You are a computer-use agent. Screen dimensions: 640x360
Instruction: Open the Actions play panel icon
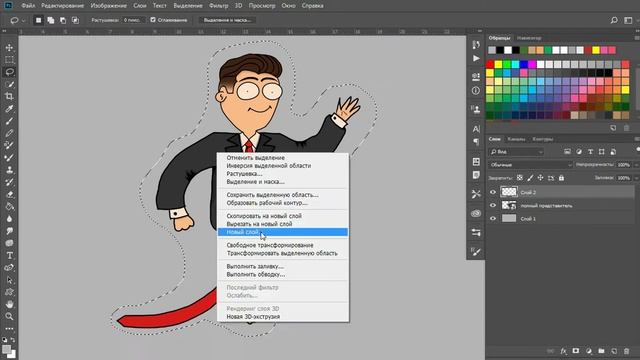pyautogui.click(x=476, y=58)
